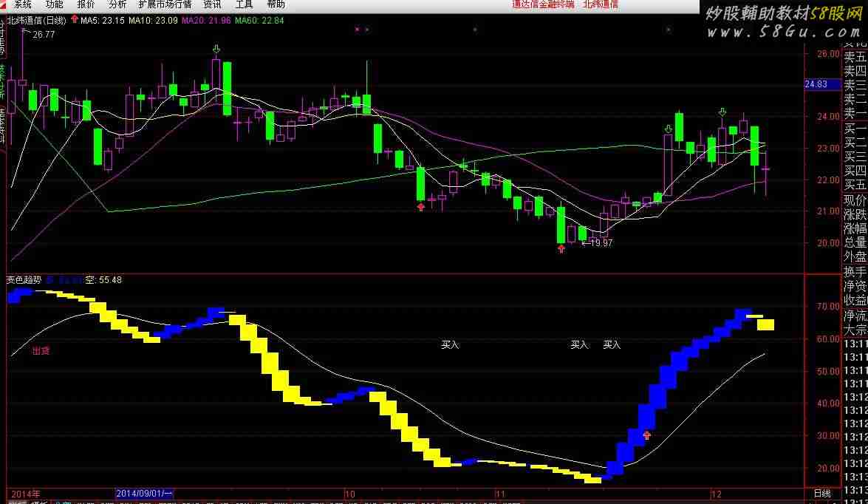Click the 北纬通信(日线) chart title
Screen dimensions: 868x504
point(37,21)
